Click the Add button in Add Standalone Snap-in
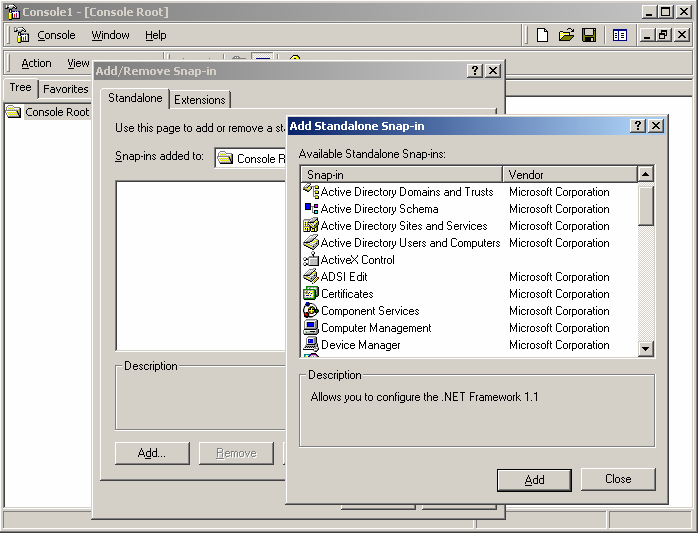Screen dimensions: 698x533 click(x=534, y=480)
